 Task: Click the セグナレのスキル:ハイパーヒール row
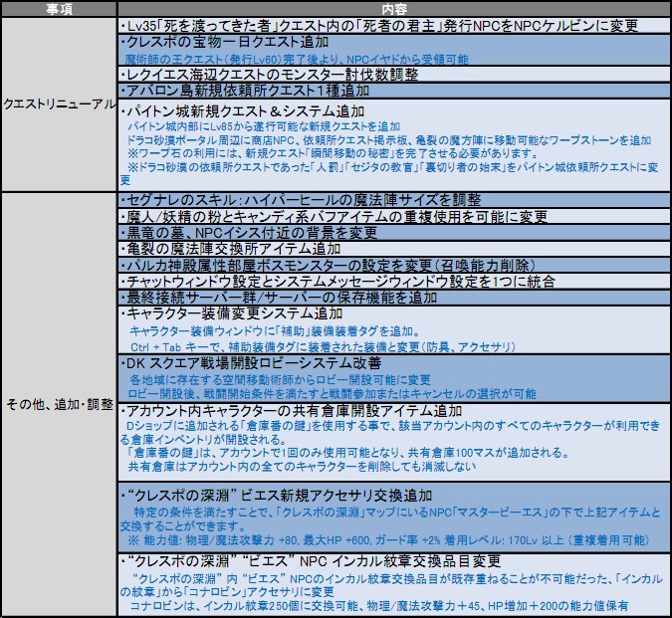tap(394, 200)
